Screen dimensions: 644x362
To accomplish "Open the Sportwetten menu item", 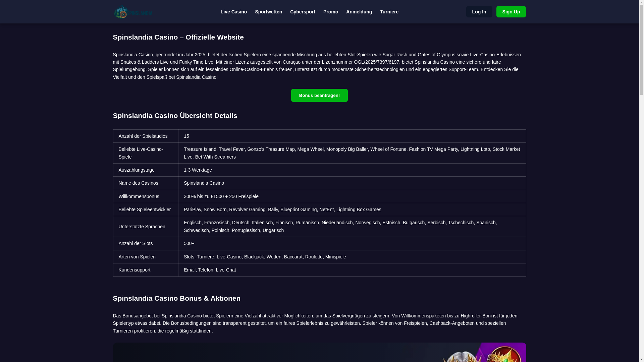I will click(268, 12).
